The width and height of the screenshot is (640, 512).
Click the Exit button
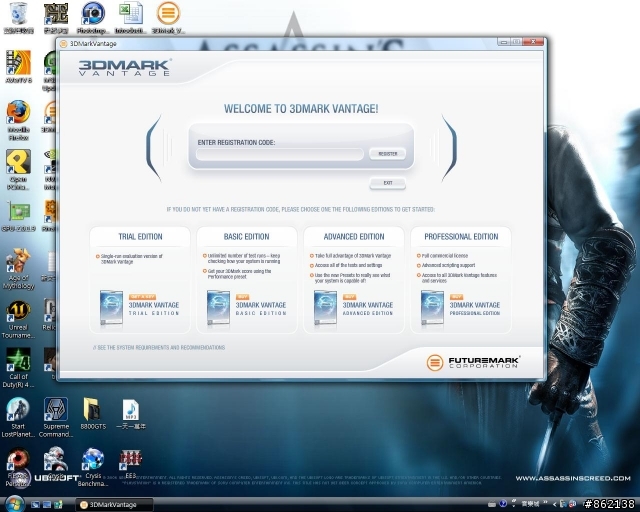pyautogui.click(x=387, y=183)
